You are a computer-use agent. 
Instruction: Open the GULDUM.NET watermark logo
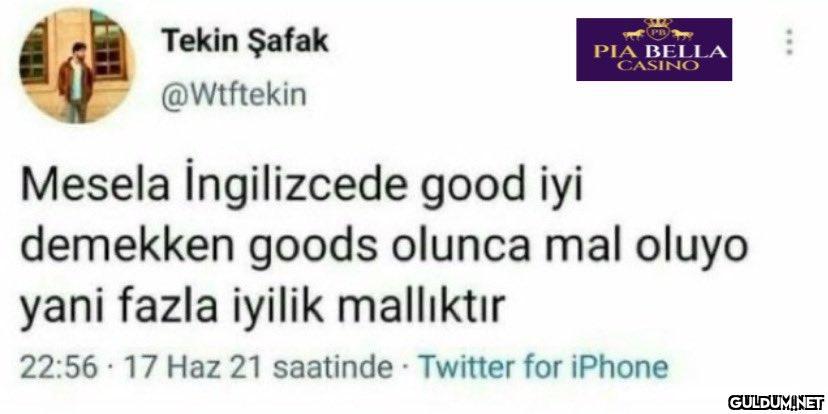tap(776, 402)
